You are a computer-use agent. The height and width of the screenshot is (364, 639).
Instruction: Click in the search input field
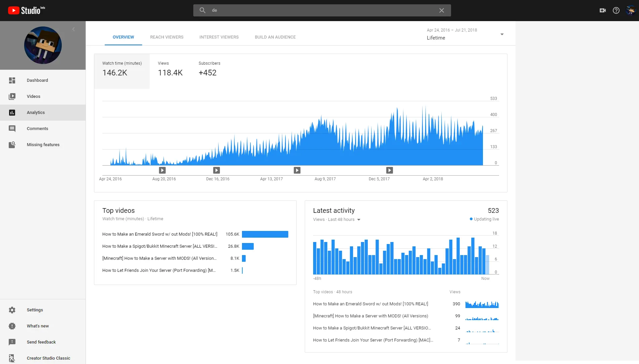[322, 10]
